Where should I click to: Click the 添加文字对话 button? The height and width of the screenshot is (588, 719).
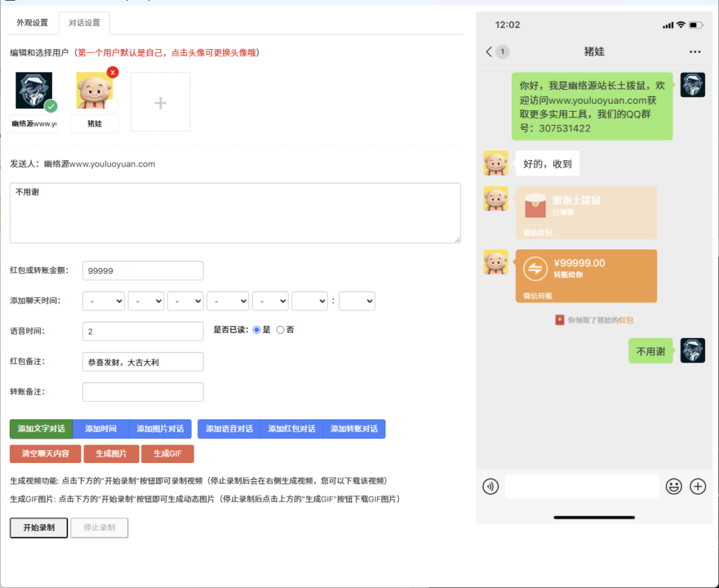(x=41, y=429)
